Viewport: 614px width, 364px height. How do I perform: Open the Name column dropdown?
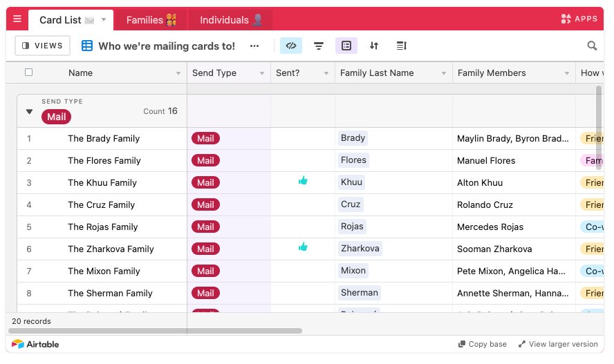tap(178, 73)
